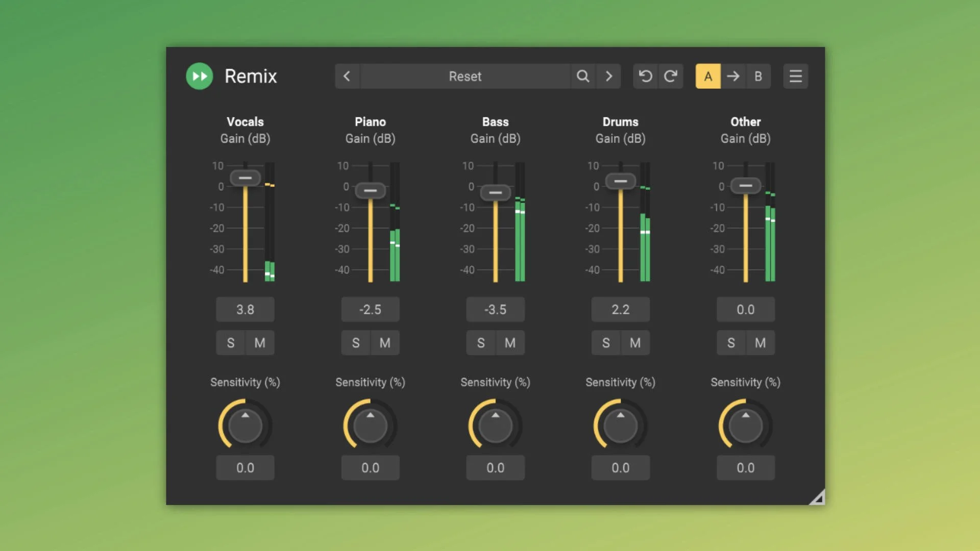The image size is (980, 551).
Task: Click the green Remix logo icon
Action: (199, 76)
